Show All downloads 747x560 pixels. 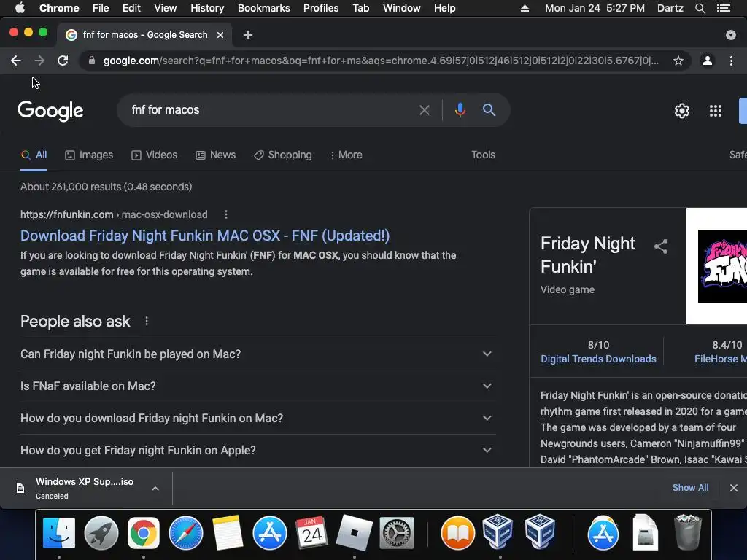tap(690, 488)
